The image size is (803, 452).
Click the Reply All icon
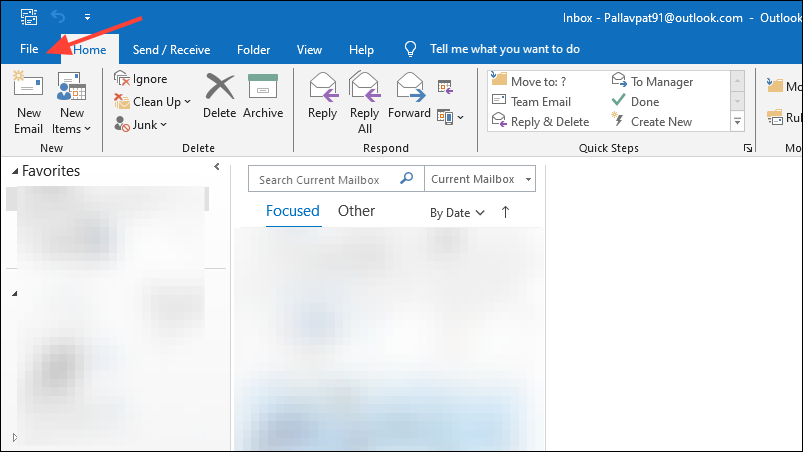click(365, 87)
